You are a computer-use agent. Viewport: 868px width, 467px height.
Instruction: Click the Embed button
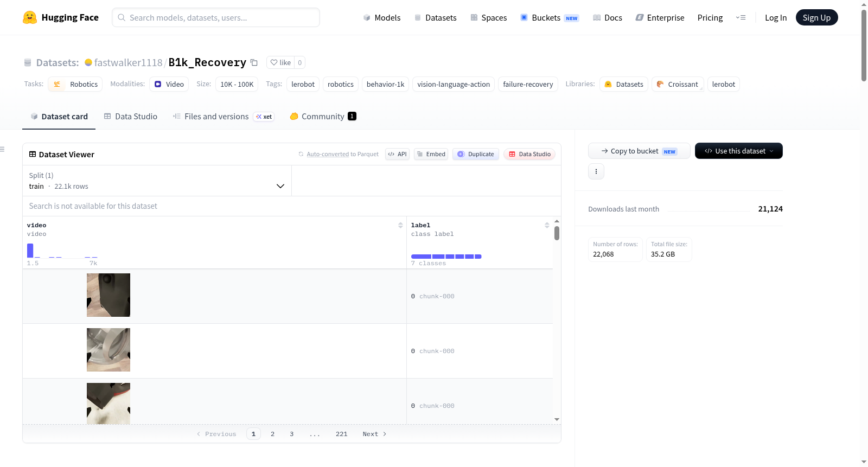point(431,154)
